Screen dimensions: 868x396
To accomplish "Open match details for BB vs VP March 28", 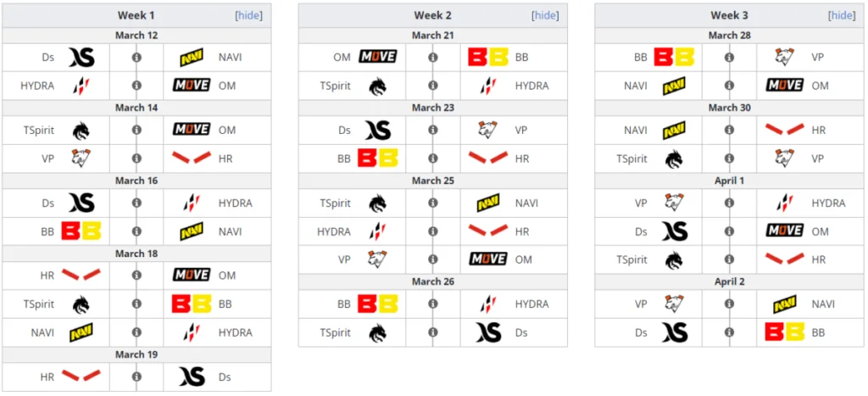I will [x=730, y=57].
